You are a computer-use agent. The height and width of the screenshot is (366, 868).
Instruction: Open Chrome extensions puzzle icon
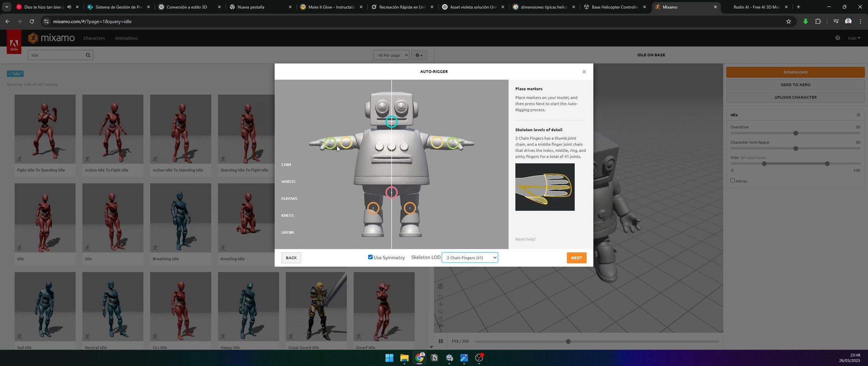coord(818,21)
